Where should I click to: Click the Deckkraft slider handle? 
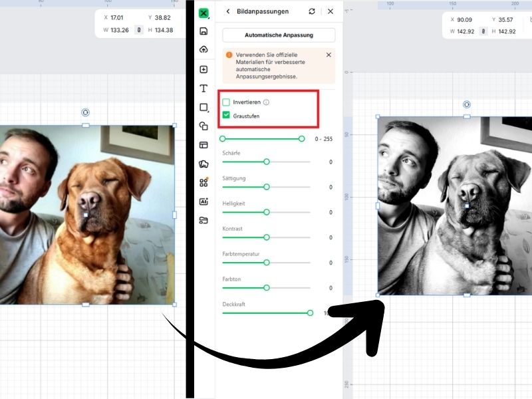310,313
